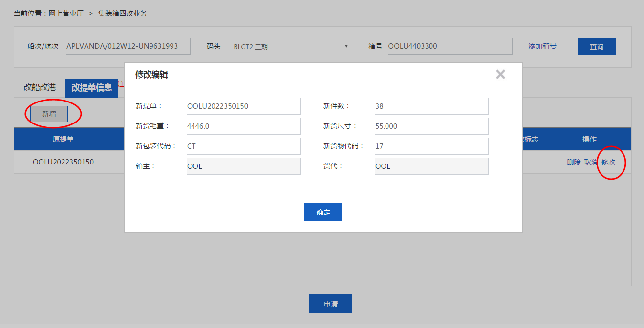
Task: Click the 申请 apply button
Action: [330, 304]
